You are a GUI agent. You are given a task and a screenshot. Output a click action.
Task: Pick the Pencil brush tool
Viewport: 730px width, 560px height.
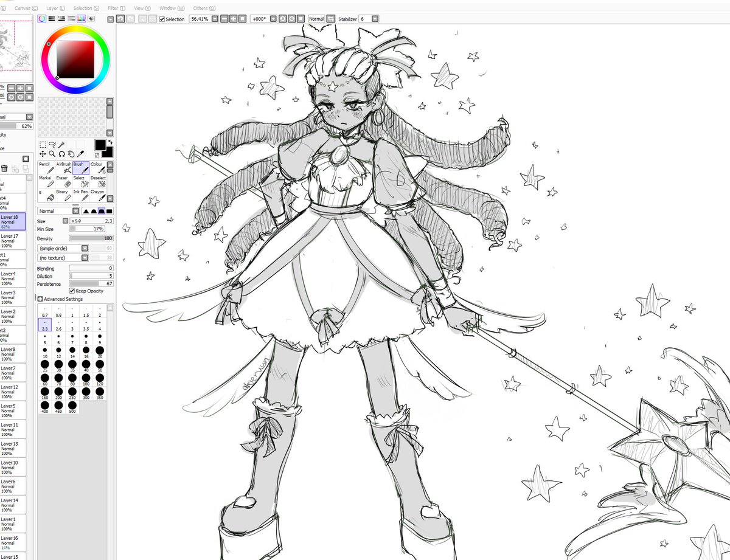[46, 168]
